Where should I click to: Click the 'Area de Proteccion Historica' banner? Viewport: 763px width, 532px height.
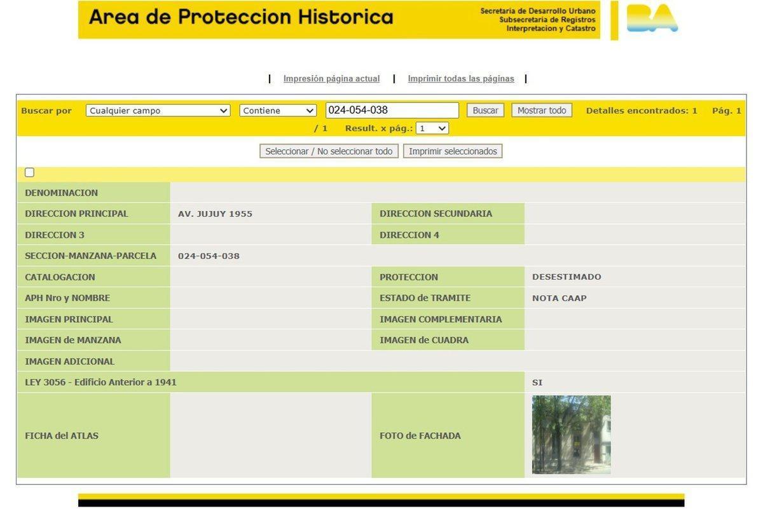339,20
